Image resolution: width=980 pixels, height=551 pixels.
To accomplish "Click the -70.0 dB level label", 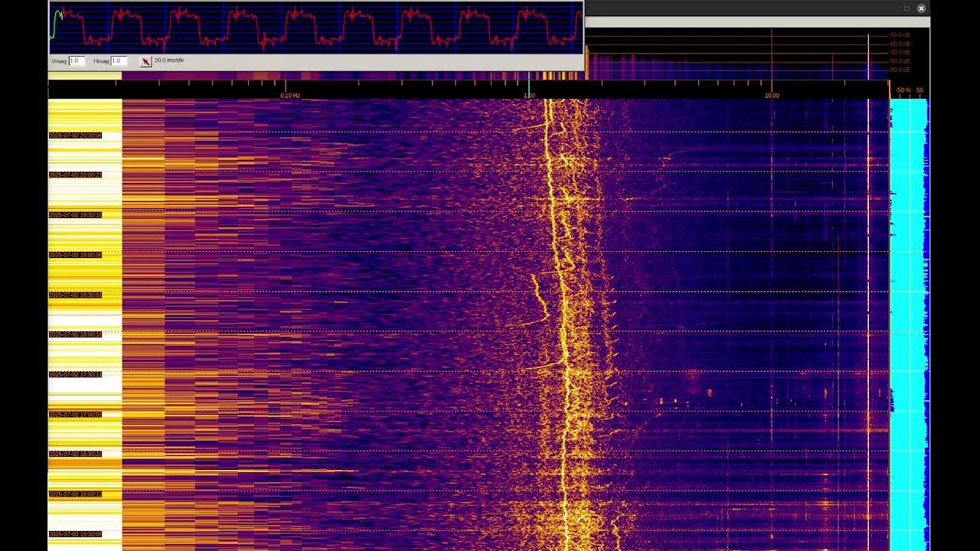I will pyautogui.click(x=900, y=52).
